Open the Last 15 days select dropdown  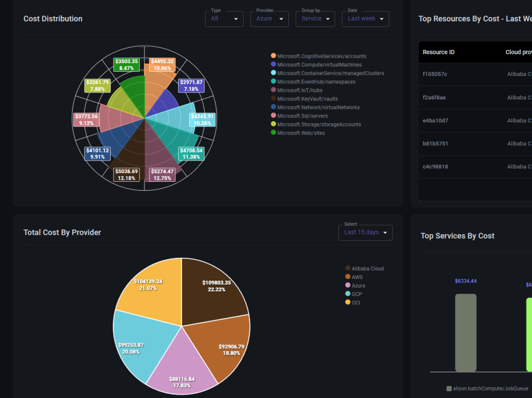pos(365,233)
